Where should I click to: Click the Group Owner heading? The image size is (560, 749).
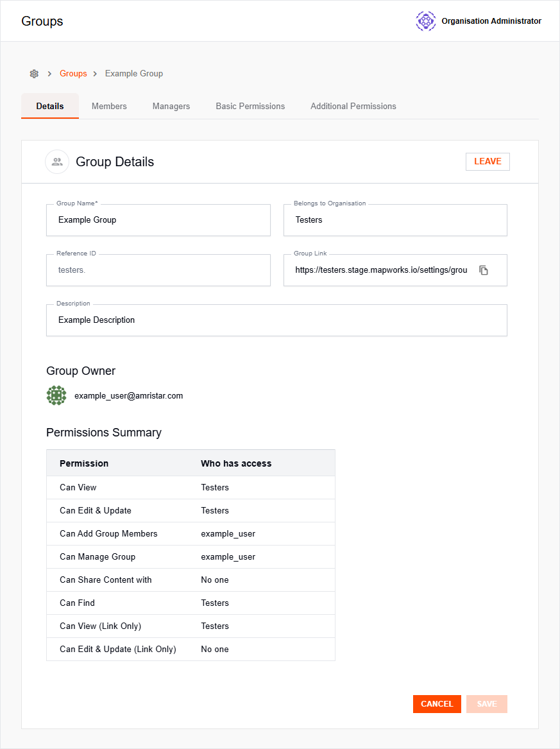pyautogui.click(x=81, y=371)
